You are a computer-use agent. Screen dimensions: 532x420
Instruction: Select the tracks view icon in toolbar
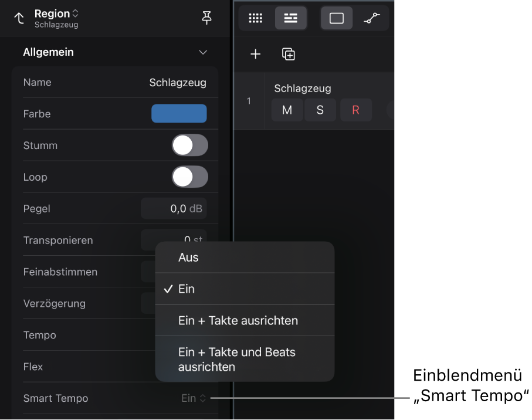tap(291, 18)
